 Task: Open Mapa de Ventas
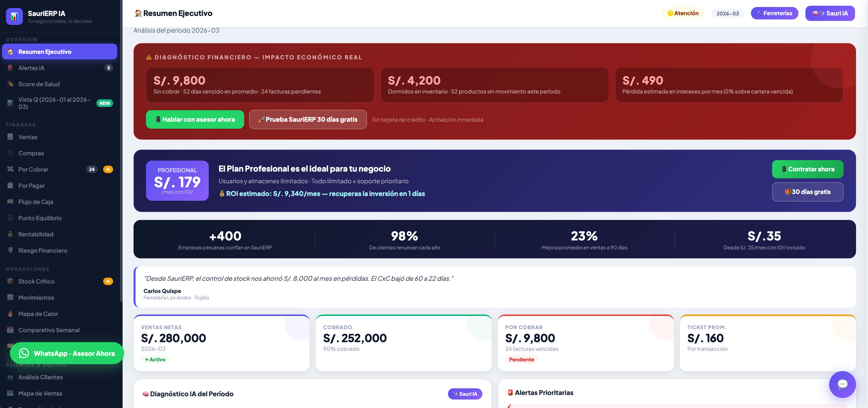60,393
